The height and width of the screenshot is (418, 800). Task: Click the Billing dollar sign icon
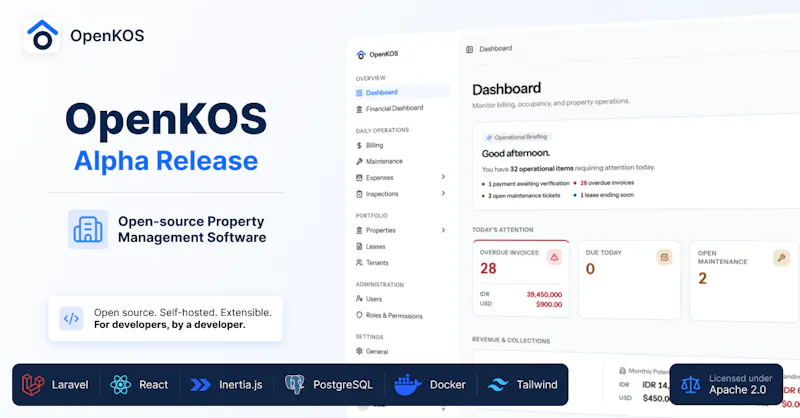coord(359,145)
